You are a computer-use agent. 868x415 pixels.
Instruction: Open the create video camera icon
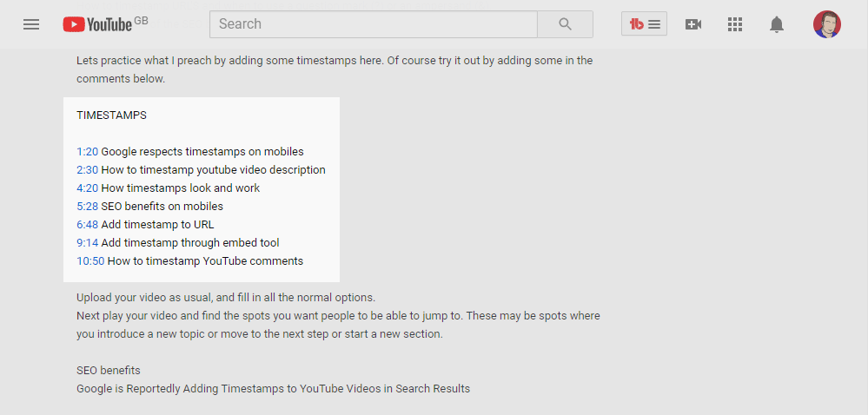coord(693,24)
